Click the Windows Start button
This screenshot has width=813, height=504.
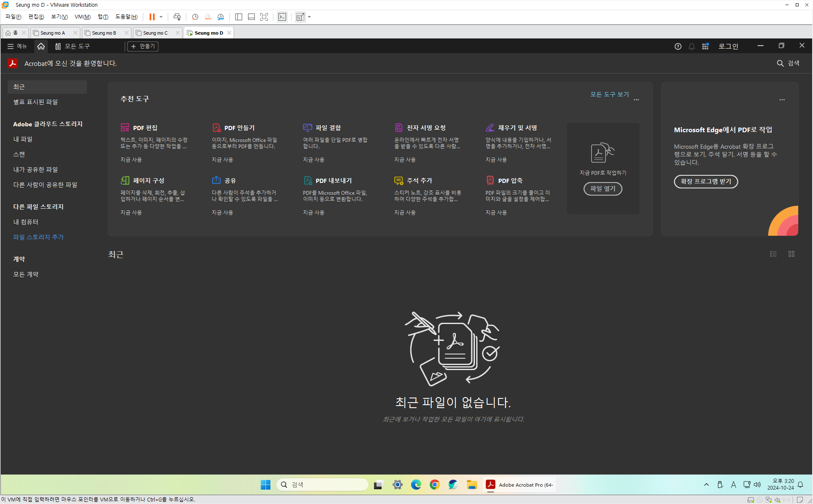click(x=265, y=485)
